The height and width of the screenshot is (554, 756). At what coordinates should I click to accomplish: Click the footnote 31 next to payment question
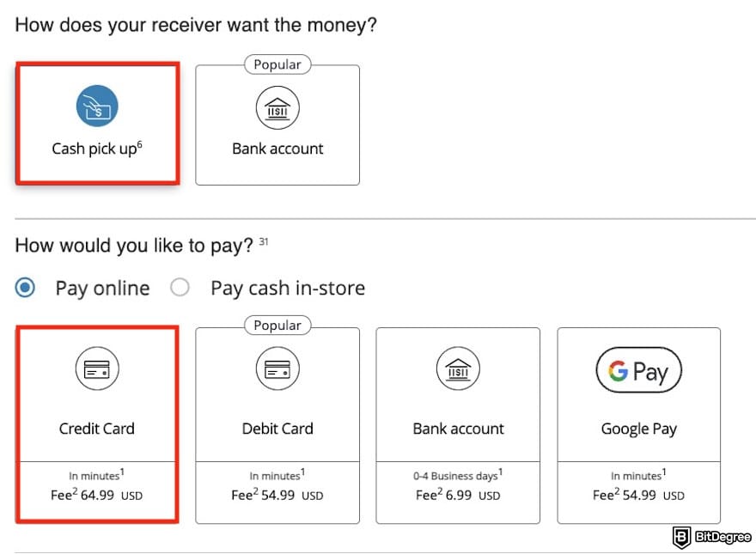tap(264, 241)
